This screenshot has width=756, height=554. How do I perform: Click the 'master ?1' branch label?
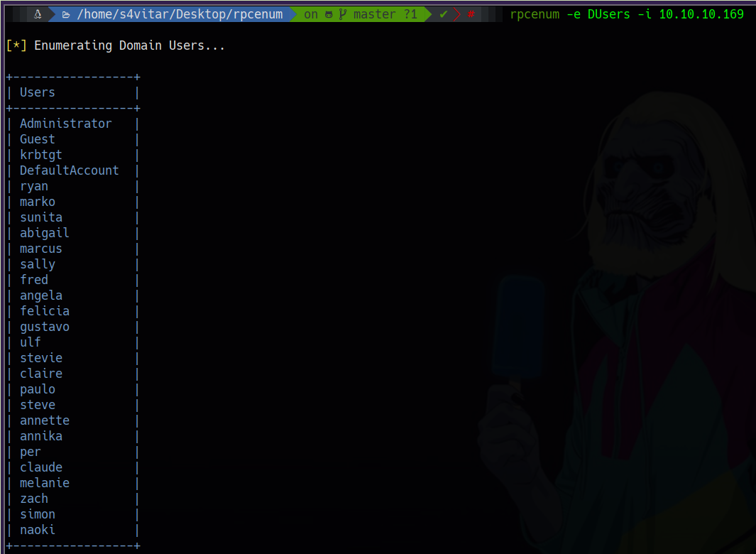pyautogui.click(x=385, y=14)
